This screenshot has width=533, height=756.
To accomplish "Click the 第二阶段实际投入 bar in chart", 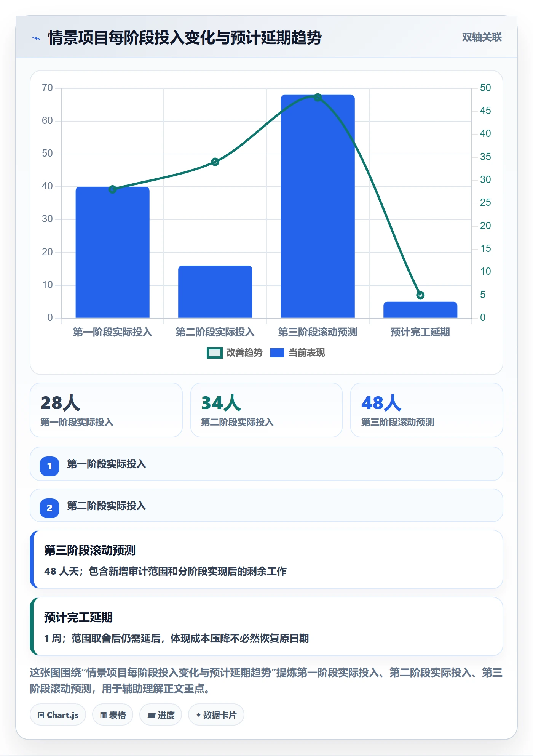I will click(x=215, y=292).
